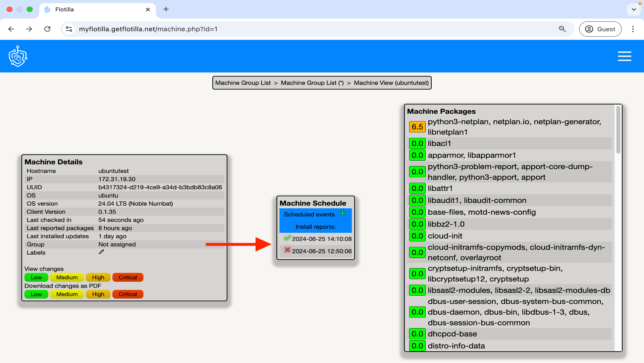Reload the page with the refresh icon
Screen dimensions: 644x363
(47, 29)
